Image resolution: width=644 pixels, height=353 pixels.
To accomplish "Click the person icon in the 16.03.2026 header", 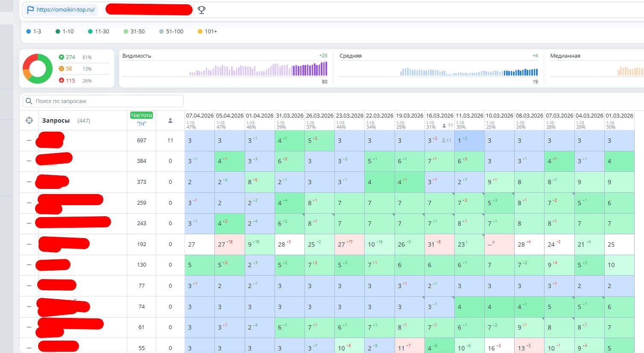I will (444, 126).
